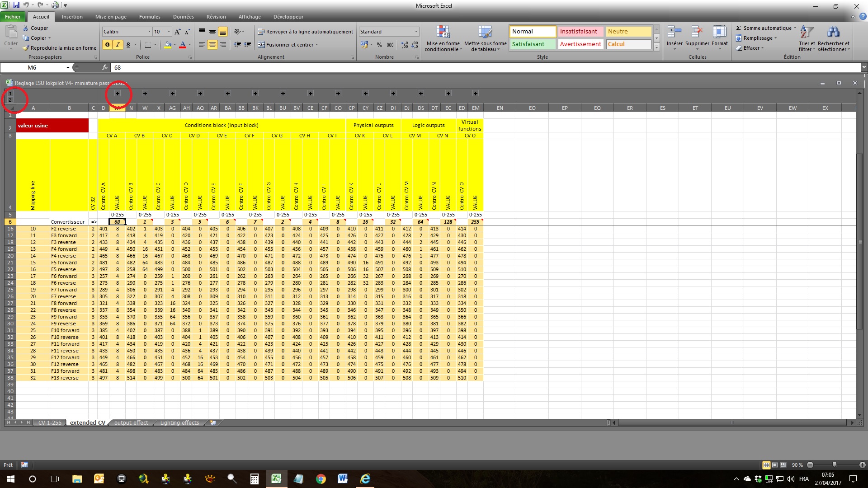Expand the Name Box dropdown arrow
This screenshot has width=868, height=488.
point(68,67)
